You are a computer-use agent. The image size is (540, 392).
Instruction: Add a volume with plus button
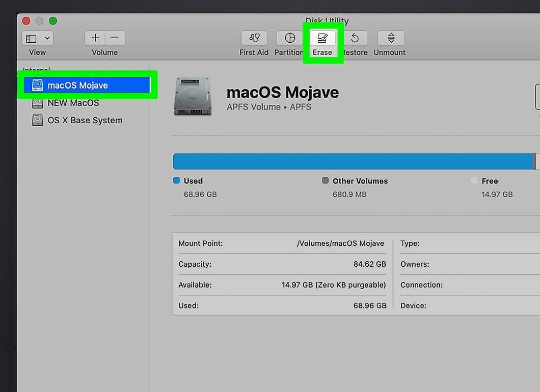95,38
